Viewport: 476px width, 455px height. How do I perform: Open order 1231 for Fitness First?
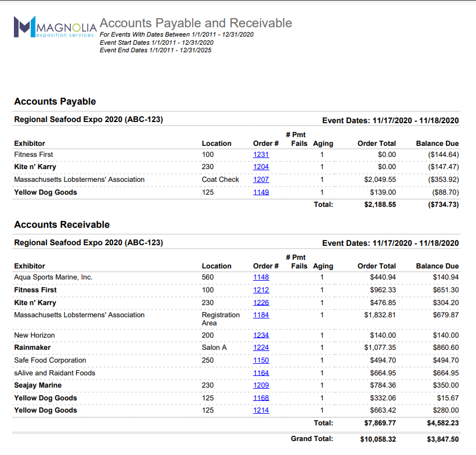pos(261,155)
